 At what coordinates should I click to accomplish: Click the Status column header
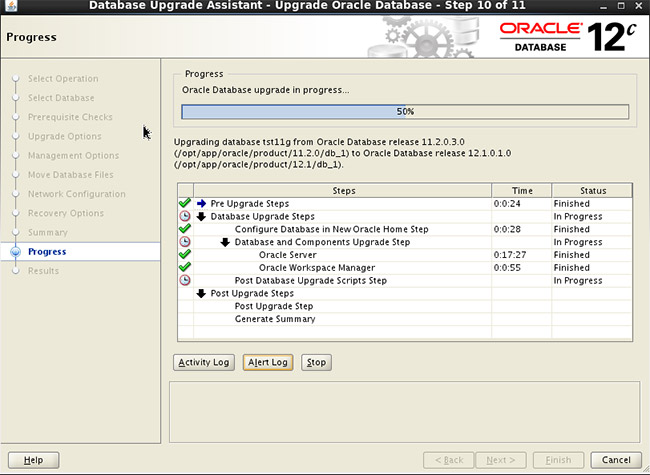[x=592, y=191]
